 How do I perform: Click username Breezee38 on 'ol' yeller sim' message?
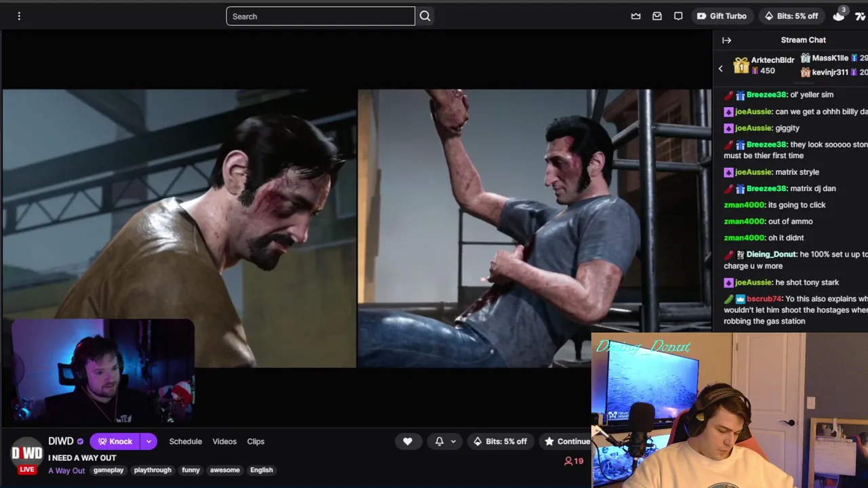[766, 95]
